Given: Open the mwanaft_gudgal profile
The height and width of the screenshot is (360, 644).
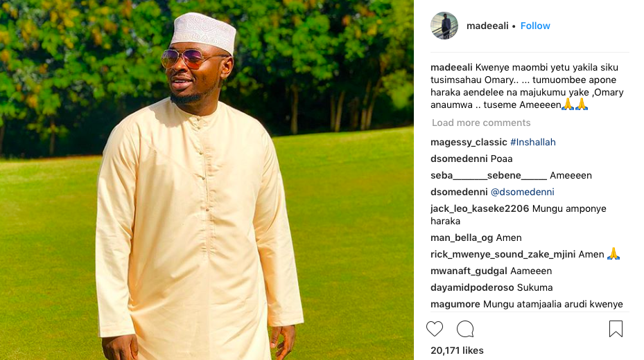Looking at the screenshot, I should pyautogui.click(x=469, y=271).
